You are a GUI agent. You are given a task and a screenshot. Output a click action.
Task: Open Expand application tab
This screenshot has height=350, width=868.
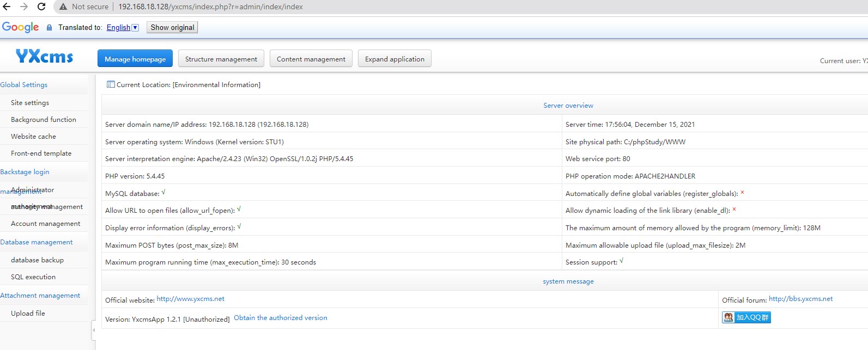point(394,59)
